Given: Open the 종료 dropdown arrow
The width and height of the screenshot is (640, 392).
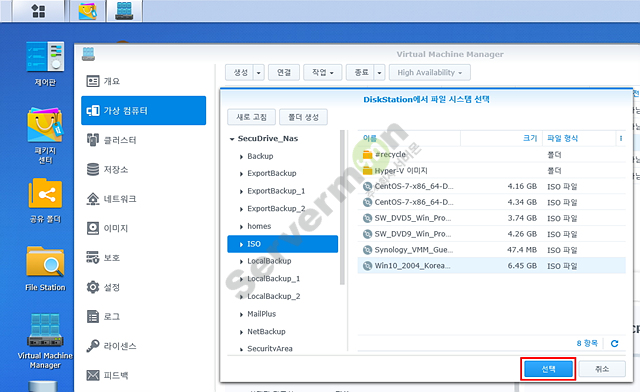Looking at the screenshot, I should [x=380, y=73].
